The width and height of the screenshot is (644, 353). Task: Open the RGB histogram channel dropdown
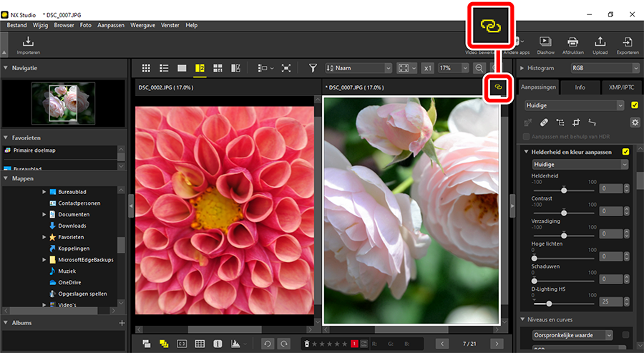[604, 68]
